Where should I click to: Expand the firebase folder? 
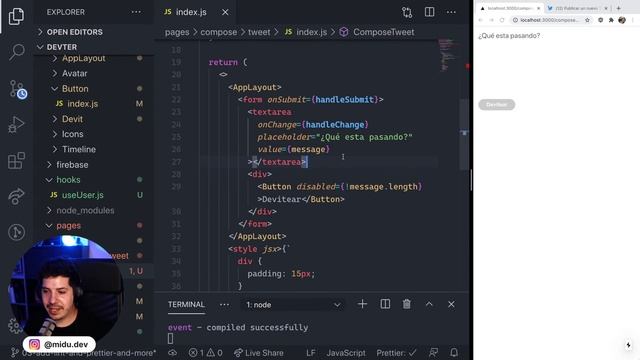pos(72,164)
